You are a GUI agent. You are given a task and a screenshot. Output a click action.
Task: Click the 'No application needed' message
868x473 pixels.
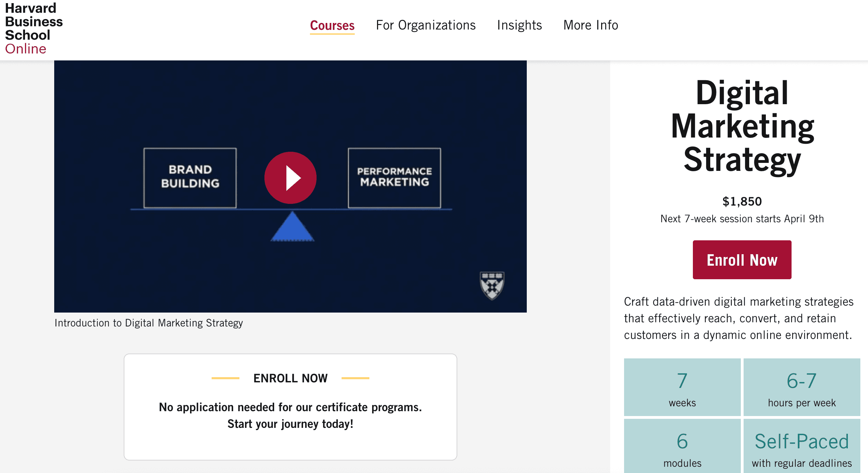(x=290, y=415)
